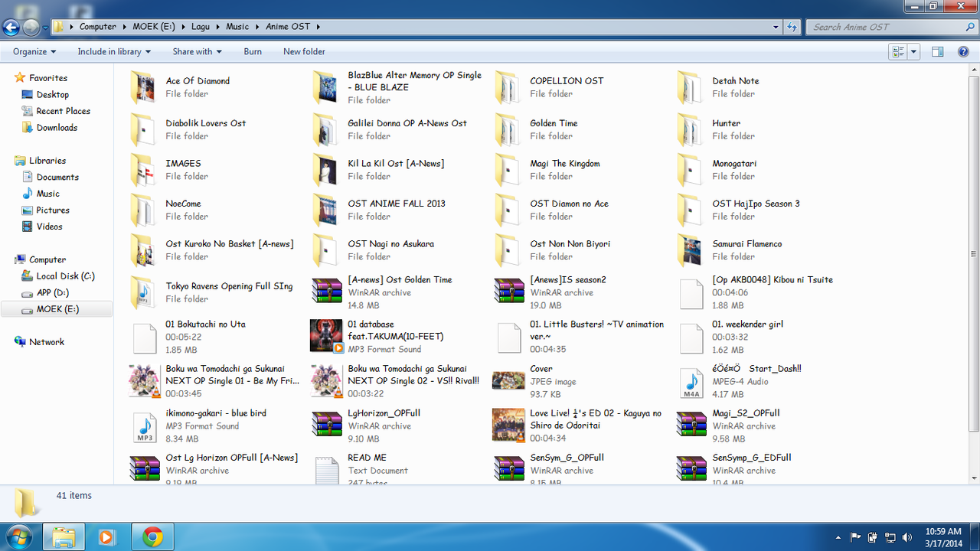Select Downloads in the navigation pane
The image size is (980, 551).
click(57, 128)
